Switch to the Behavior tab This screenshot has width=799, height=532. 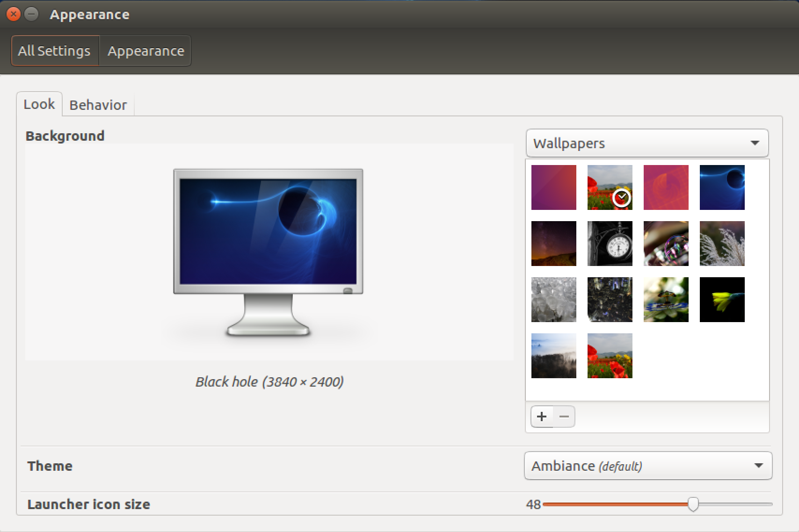(x=98, y=105)
